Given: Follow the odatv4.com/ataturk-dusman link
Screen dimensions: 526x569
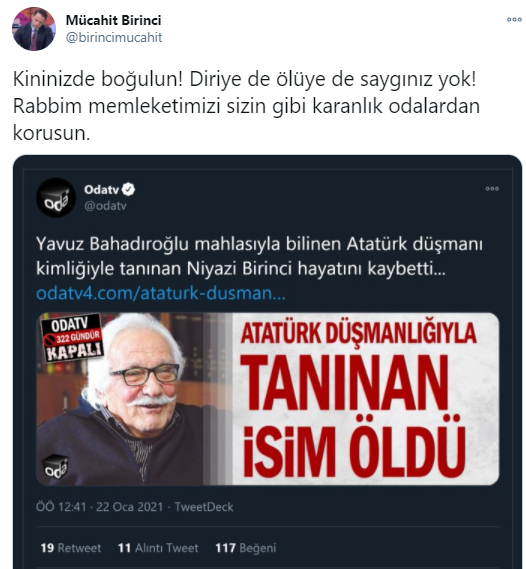Looking at the screenshot, I should pos(161,293).
